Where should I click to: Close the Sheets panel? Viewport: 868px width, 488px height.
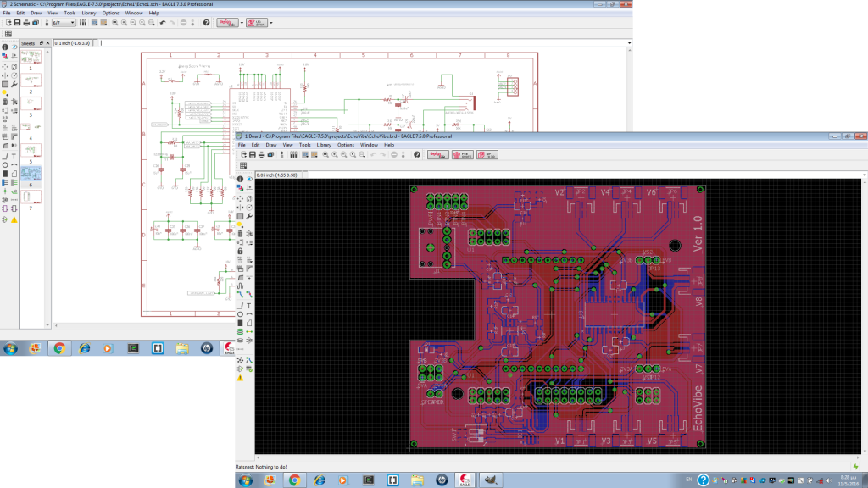point(49,42)
